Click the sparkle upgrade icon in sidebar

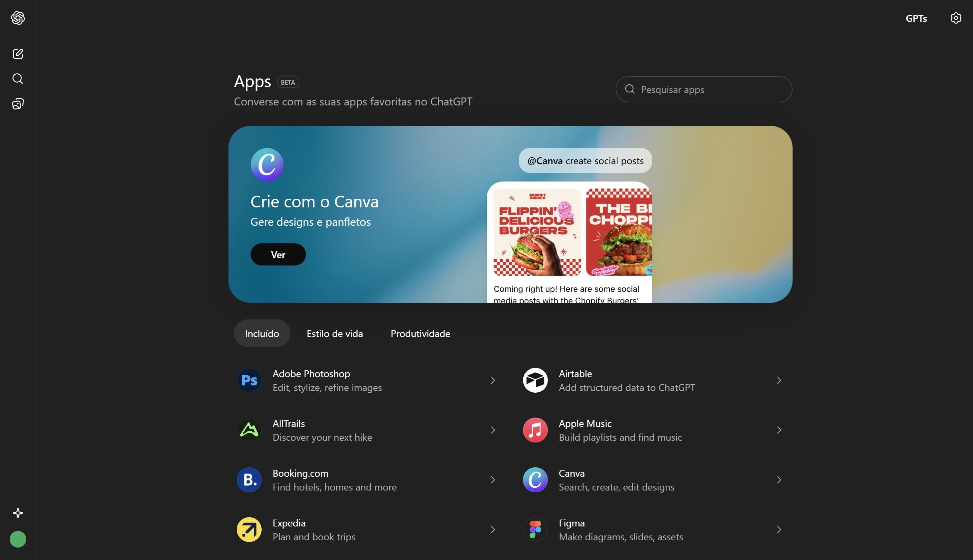(18, 513)
